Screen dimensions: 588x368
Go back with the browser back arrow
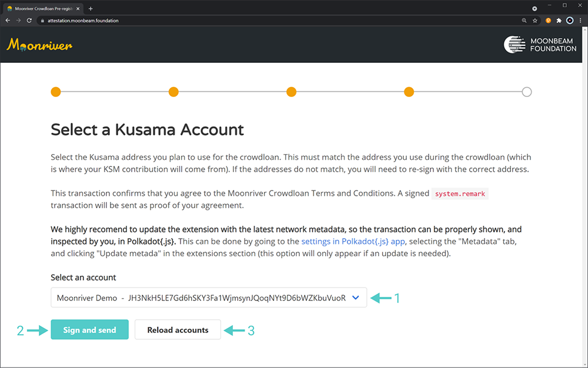[8, 20]
